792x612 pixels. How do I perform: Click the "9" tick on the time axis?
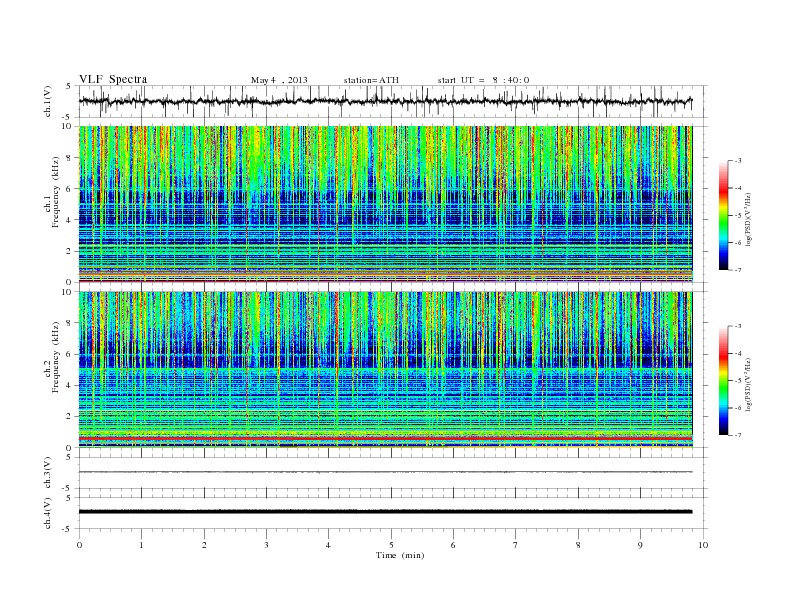(640, 545)
